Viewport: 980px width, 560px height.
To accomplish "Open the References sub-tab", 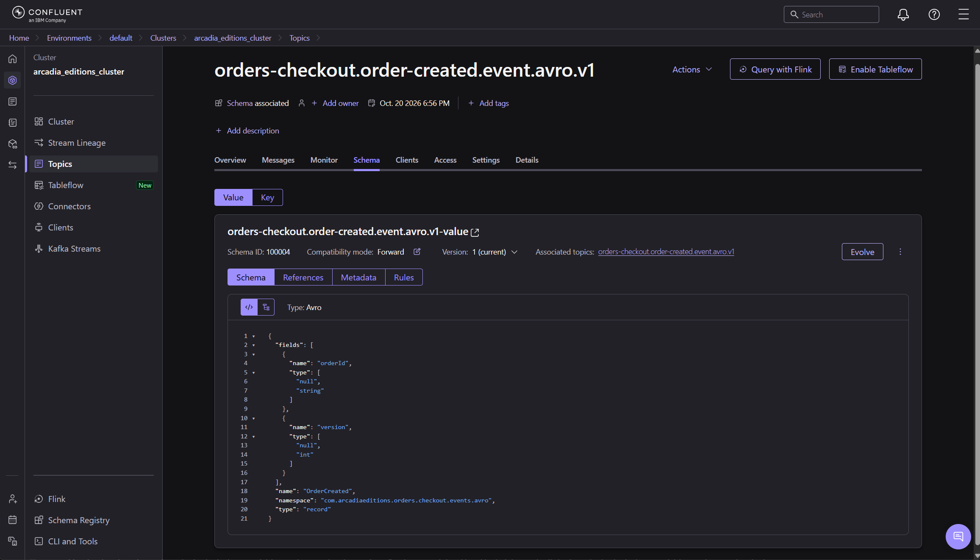I will (303, 277).
